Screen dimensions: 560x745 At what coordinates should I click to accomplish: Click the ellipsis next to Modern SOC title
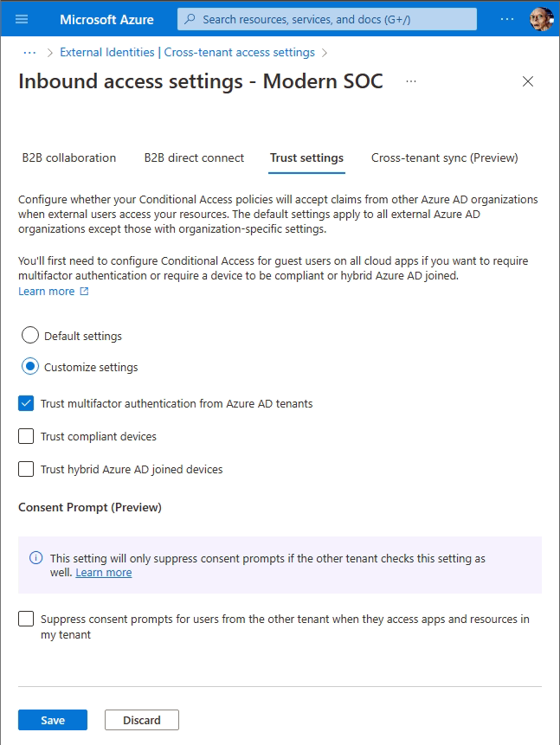point(411,82)
